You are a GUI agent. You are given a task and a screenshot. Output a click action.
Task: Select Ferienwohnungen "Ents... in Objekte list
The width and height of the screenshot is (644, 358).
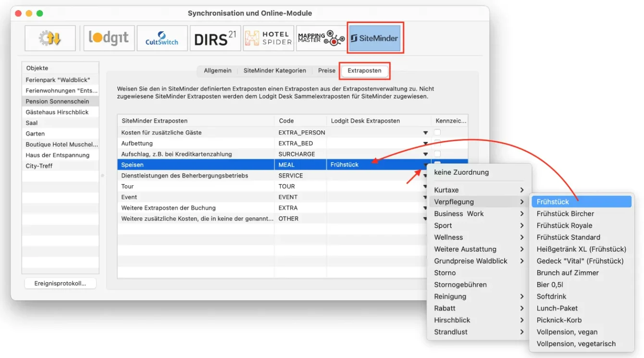point(61,90)
